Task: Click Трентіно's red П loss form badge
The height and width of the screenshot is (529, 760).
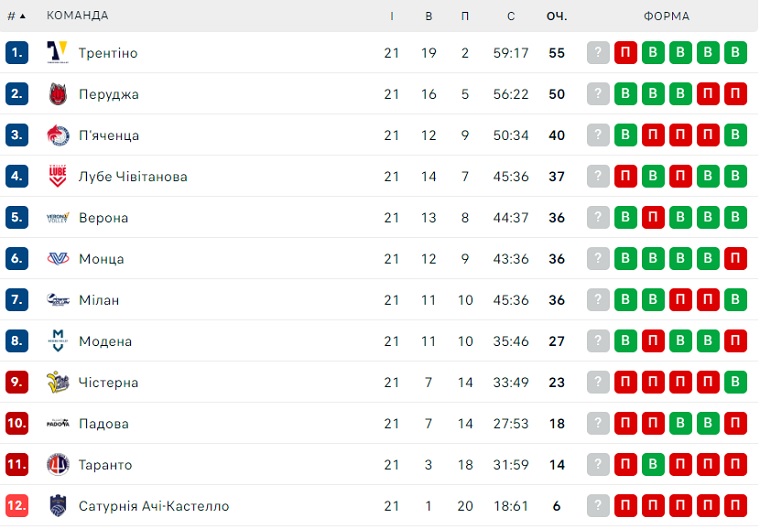Action: coord(625,52)
